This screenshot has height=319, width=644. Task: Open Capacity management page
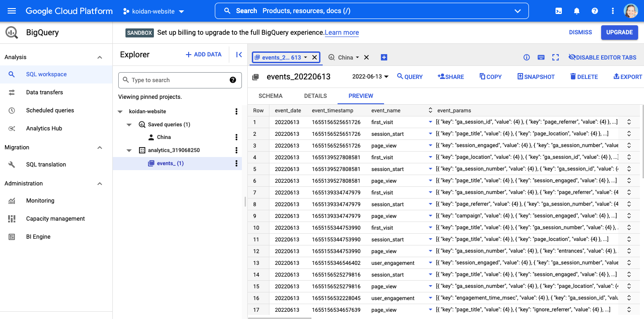pos(56,219)
